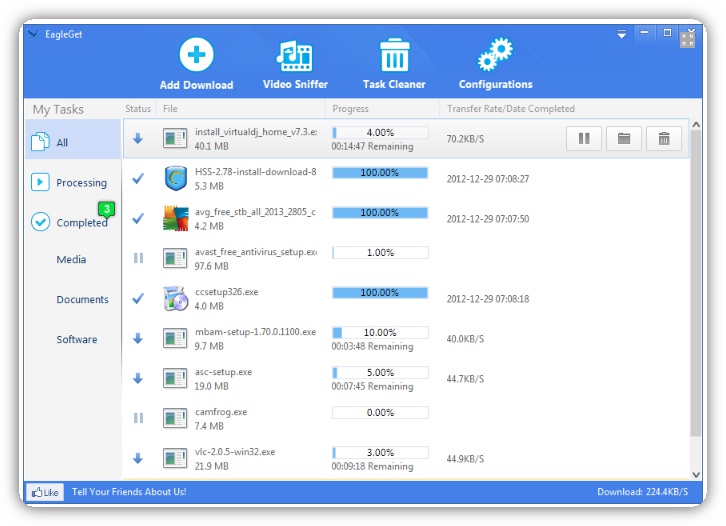Select file name mbam-setup-1.70.0.1100.exe
The height and width of the screenshot is (526, 726).
255,332
